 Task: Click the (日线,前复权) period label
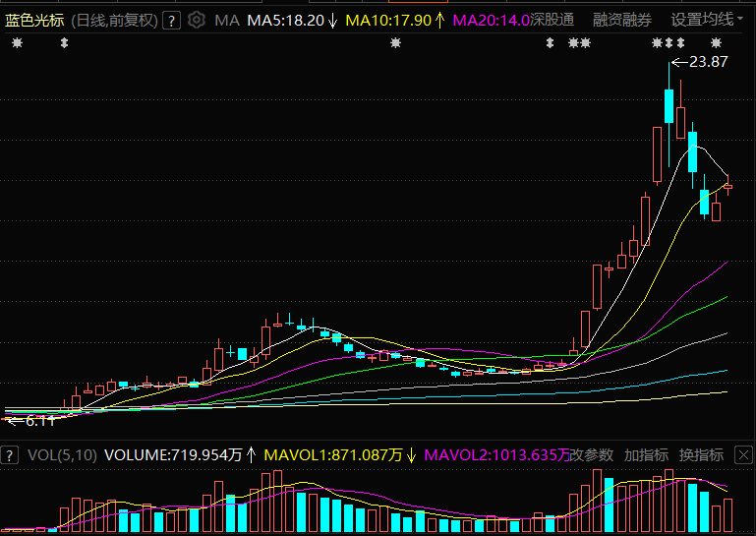(115, 21)
